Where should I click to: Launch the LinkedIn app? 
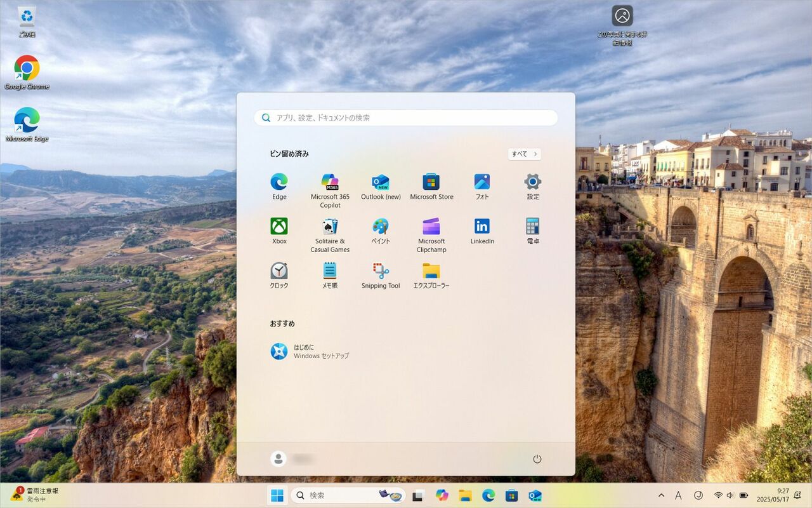tap(482, 231)
